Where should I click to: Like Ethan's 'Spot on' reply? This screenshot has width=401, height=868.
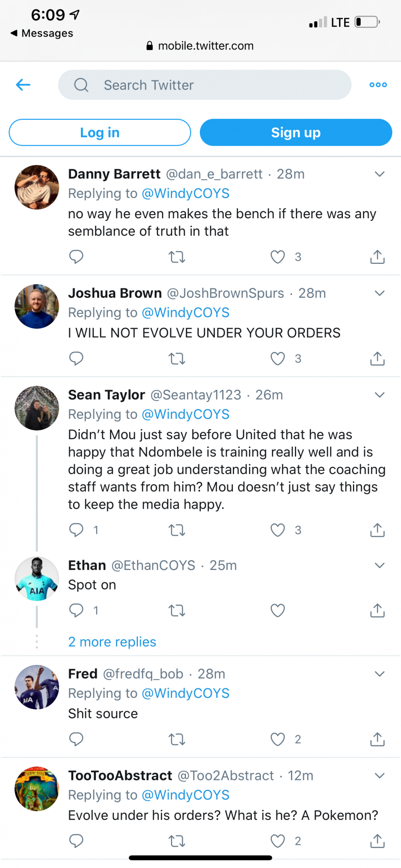click(x=277, y=611)
